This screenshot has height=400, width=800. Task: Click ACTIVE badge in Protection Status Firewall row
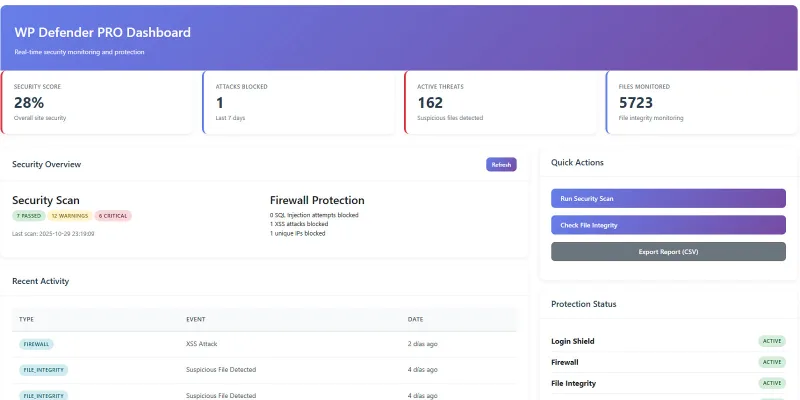(772, 362)
